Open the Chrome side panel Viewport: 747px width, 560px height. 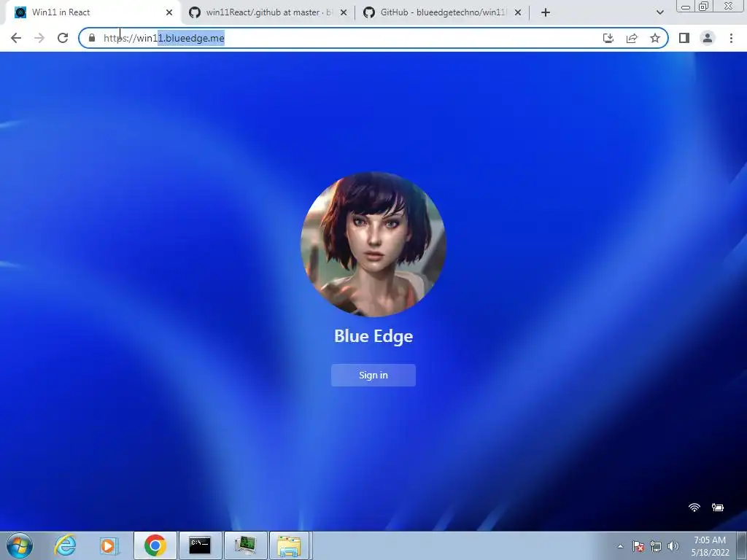coord(684,38)
